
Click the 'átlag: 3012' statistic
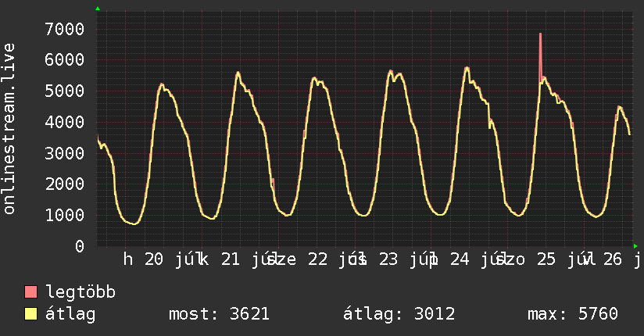tap(399, 314)
